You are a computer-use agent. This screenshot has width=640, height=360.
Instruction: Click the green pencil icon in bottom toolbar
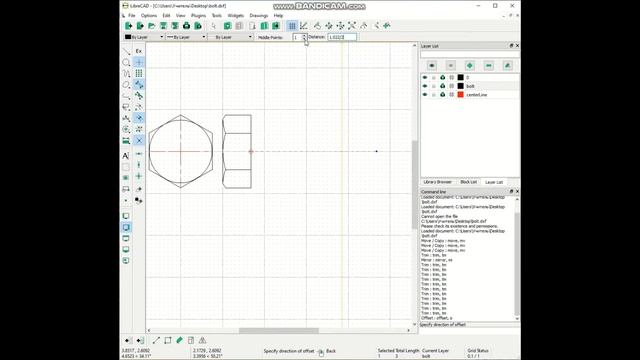[x=179, y=340]
